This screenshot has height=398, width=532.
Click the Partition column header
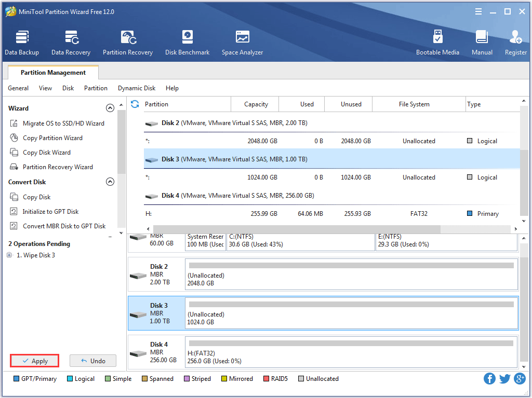coord(187,104)
